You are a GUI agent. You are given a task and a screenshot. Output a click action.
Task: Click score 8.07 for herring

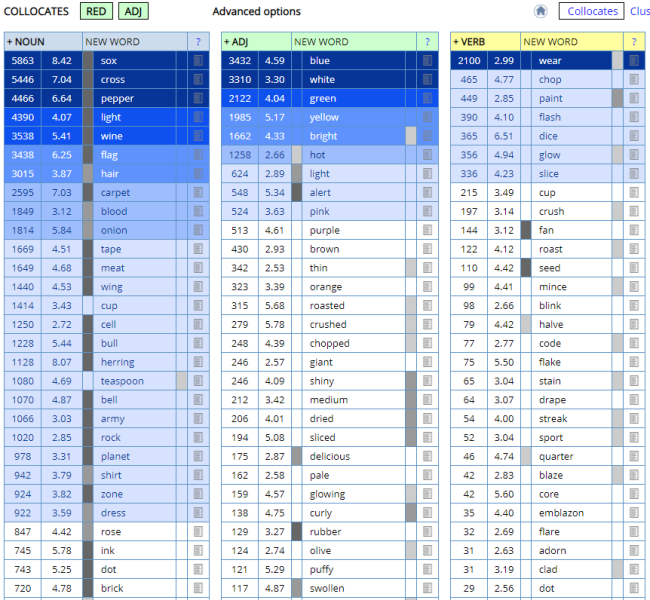click(x=61, y=362)
